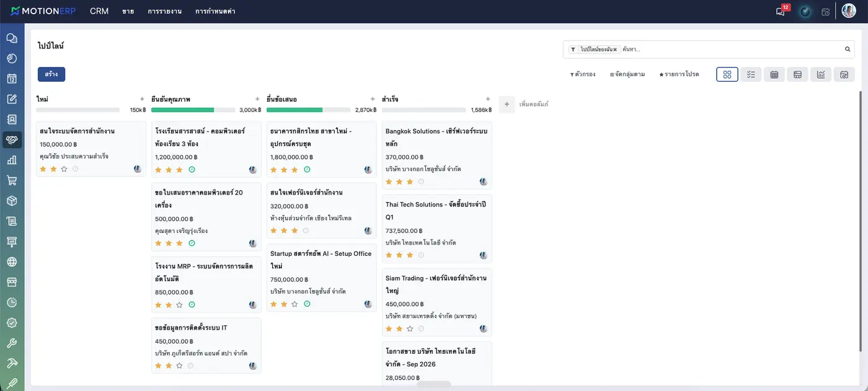Open the ตัวกรอง filters dropdown

(583, 74)
